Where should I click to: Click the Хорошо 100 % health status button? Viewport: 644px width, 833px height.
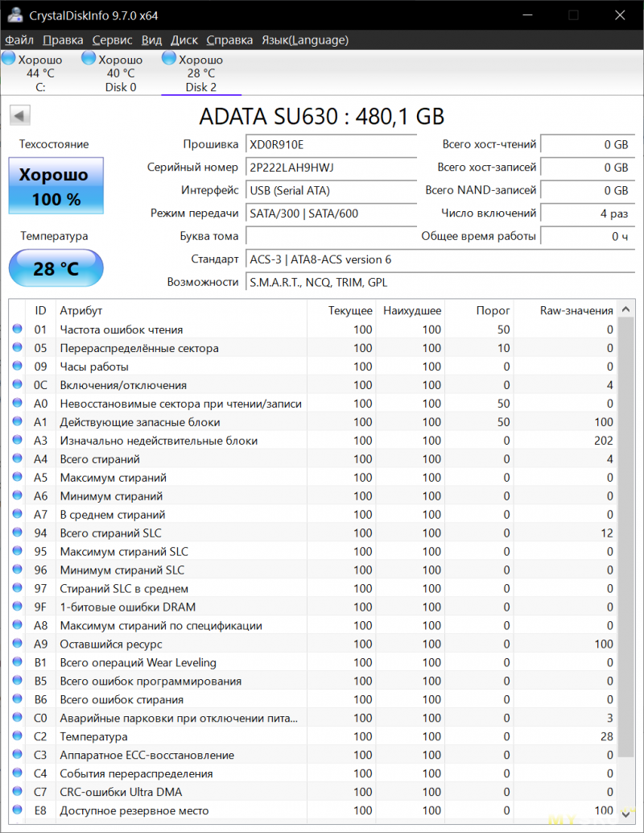point(56,186)
